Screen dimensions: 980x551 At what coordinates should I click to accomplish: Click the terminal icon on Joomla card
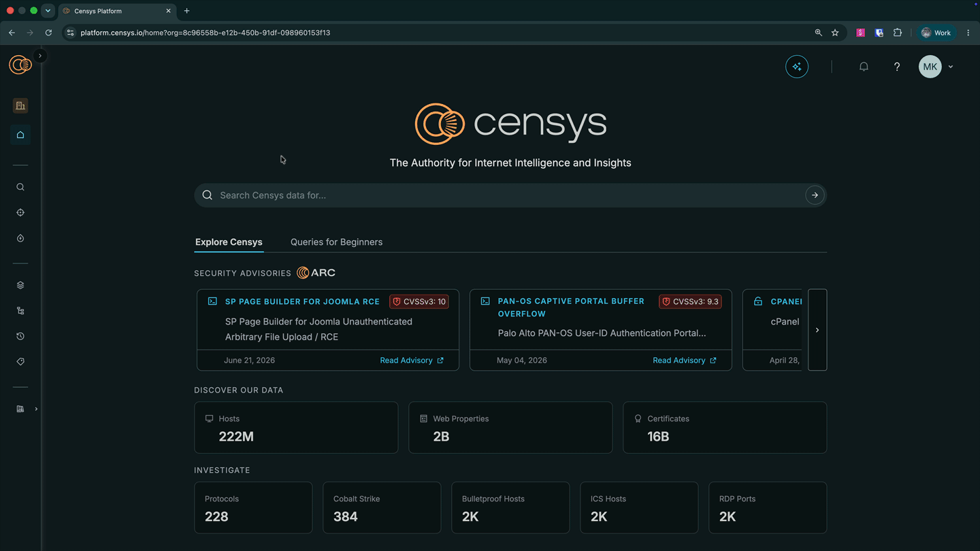[212, 301]
